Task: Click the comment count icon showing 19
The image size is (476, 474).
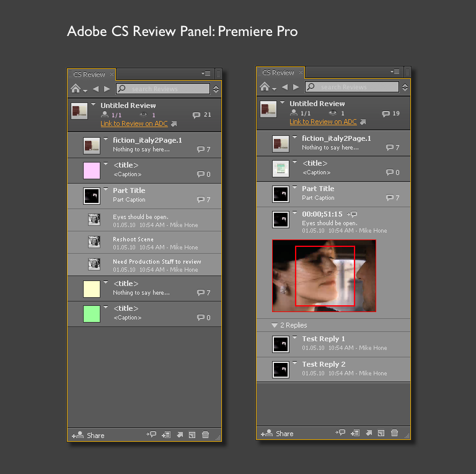Action: coord(386,114)
